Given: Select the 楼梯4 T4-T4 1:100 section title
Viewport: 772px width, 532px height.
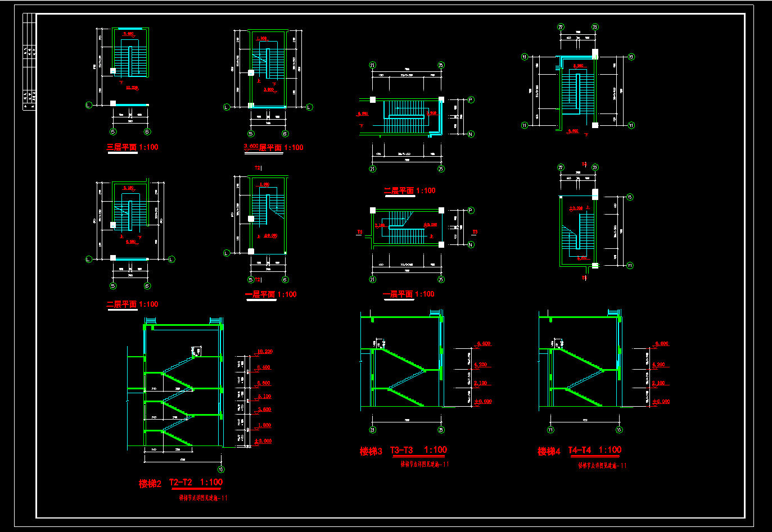Looking at the screenshot, I should point(580,451).
